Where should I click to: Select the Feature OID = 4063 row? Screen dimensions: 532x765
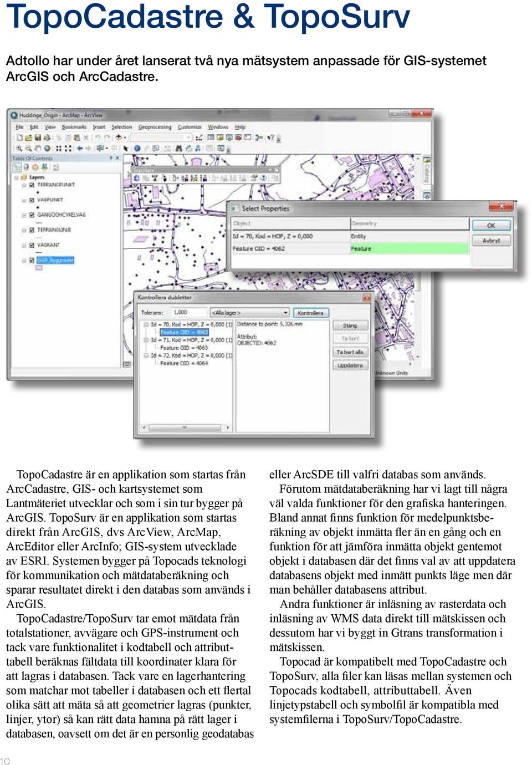click(x=184, y=348)
